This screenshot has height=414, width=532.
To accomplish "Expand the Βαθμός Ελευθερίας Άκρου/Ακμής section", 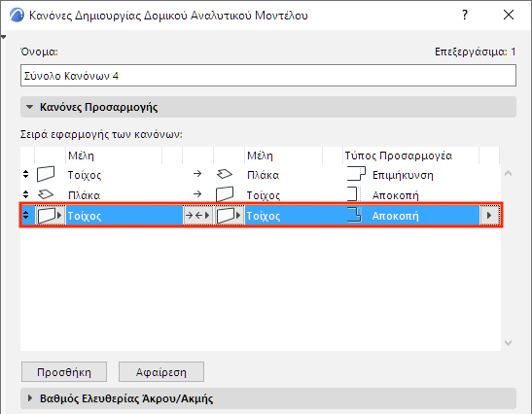I will [x=30, y=398].
